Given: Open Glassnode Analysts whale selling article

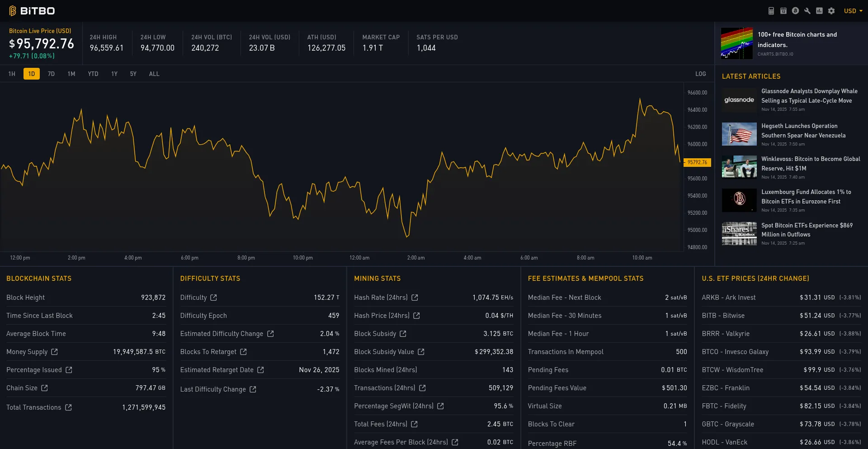Looking at the screenshot, I should [x=809, y=96].
